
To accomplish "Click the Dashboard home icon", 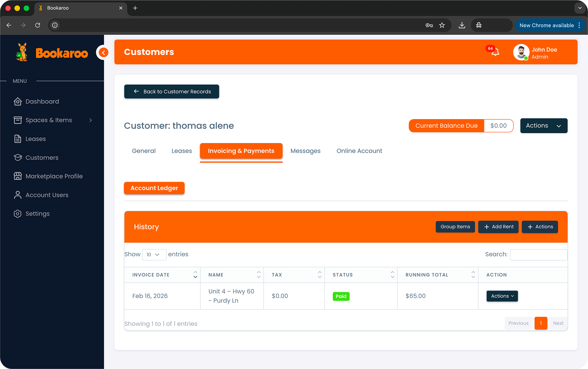I will (18, 102).
